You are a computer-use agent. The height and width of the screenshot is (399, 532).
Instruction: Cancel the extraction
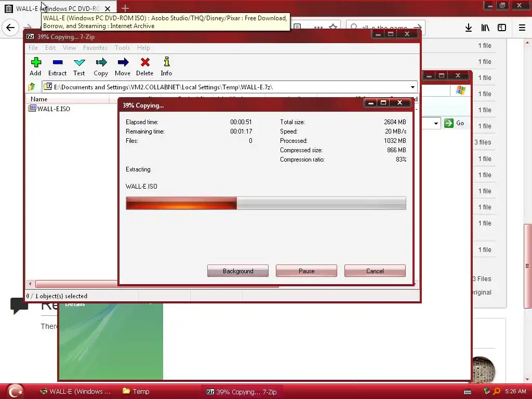tap(375, 271)
